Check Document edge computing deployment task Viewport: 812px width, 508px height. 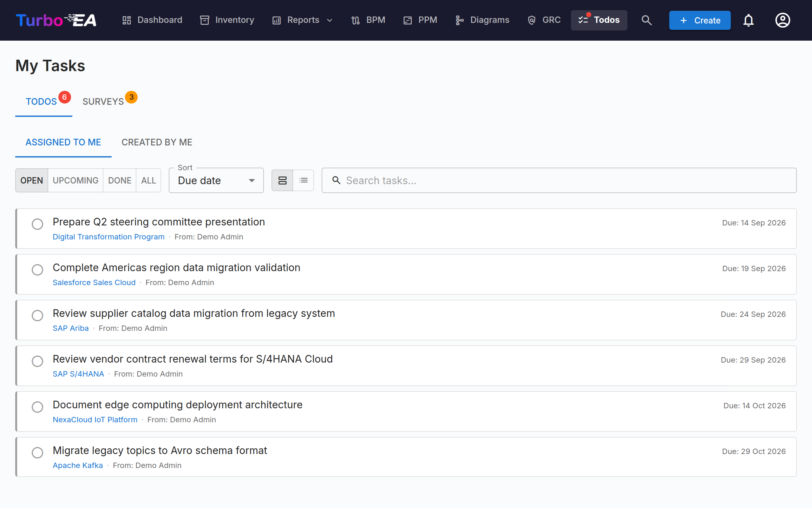(x=37, y=407)
